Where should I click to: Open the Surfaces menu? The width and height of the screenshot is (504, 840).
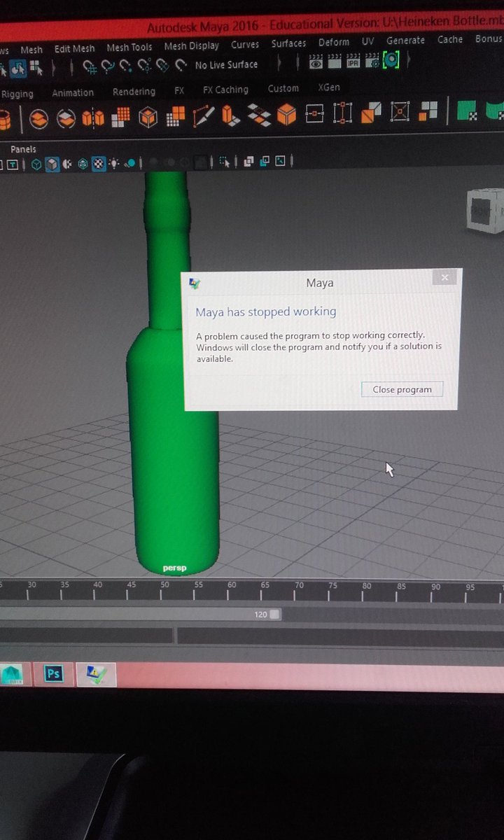tap(288, 43)
